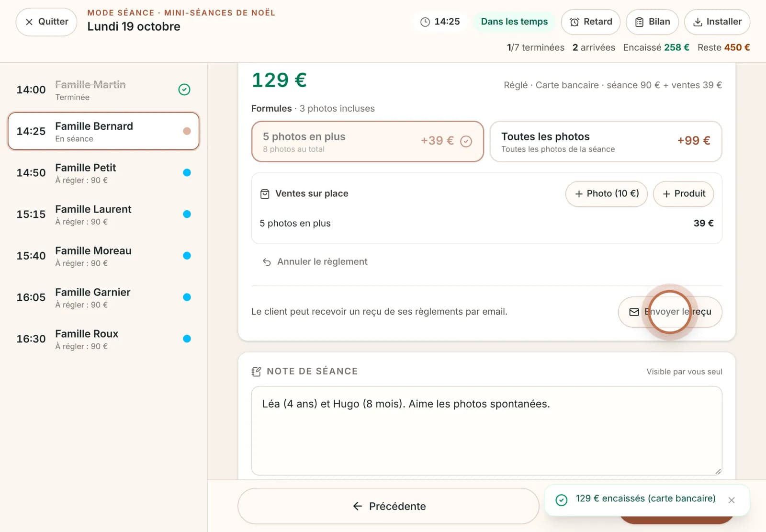Click the 'Visible par vous seul' label
The height and width of the screenshot is (532, 766).
tap(684, 372)
